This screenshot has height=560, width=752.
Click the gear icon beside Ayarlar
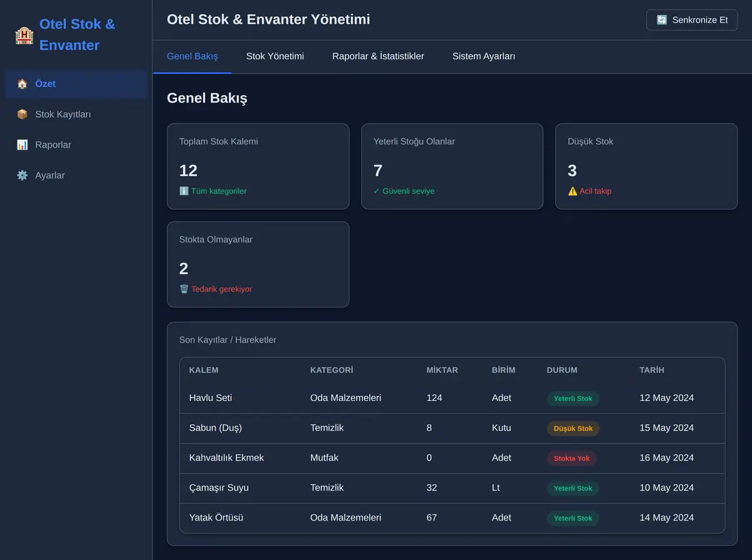[x=23, y=176]
